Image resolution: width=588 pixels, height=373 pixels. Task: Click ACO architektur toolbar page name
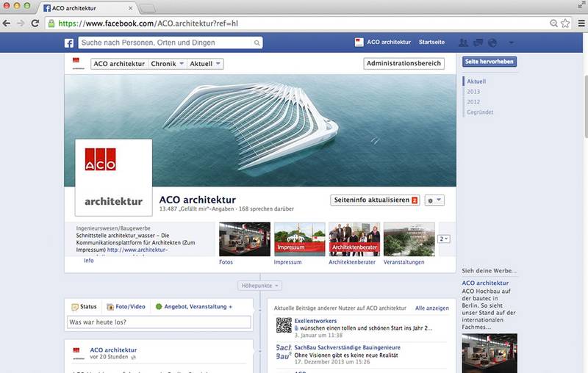[119, 64]
